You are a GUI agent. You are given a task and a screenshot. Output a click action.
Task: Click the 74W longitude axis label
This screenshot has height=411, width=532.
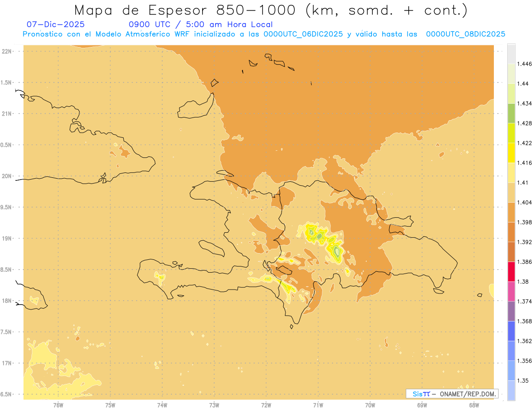(x=162, y=405)
